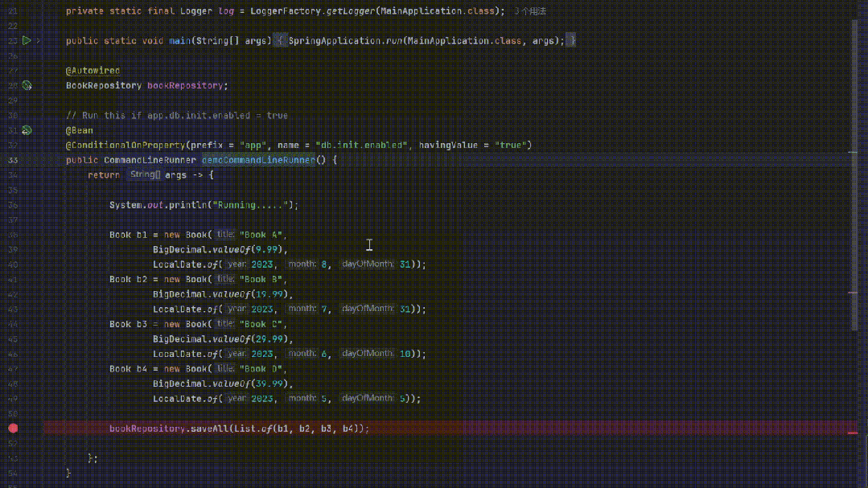This screenshot has width=868, height=488.
Task: Click line number 33 in the gutter
Action: coord(12,160)
